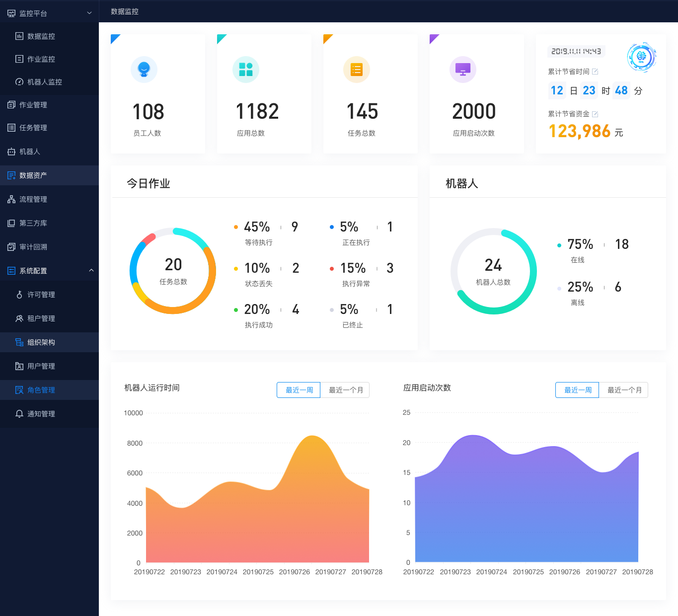
Task: Click the edit icon beside 累计节省时间
Action: coord(595,72)
